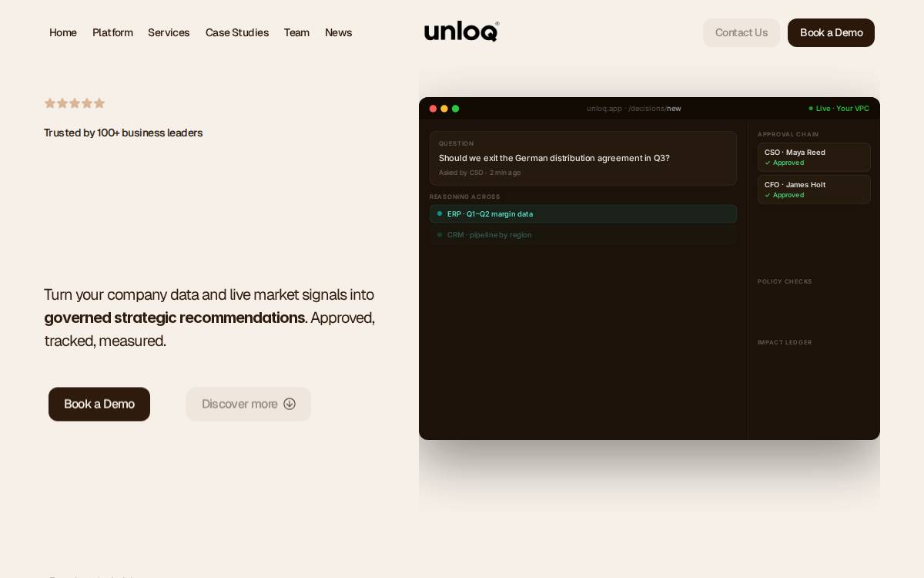Click the five-star rating icons

(75, 103)
